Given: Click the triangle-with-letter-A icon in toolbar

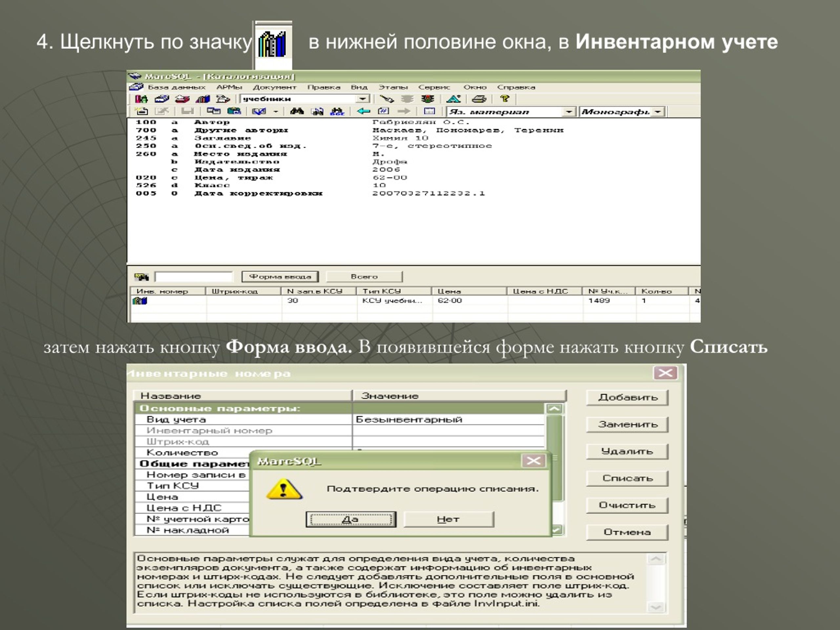Looking at the screenshot, I should [x=453, y=99].
